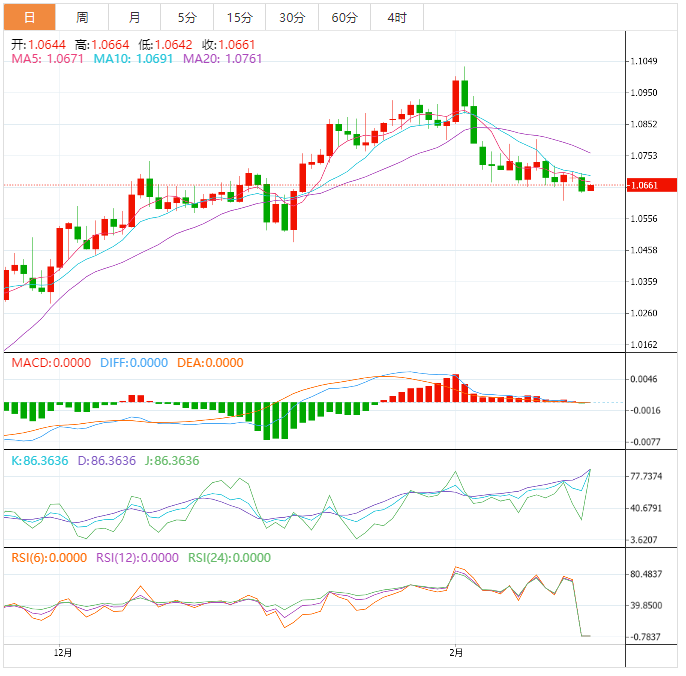
Task: Click the MA5 moving average label
Action: pos(47,59)
